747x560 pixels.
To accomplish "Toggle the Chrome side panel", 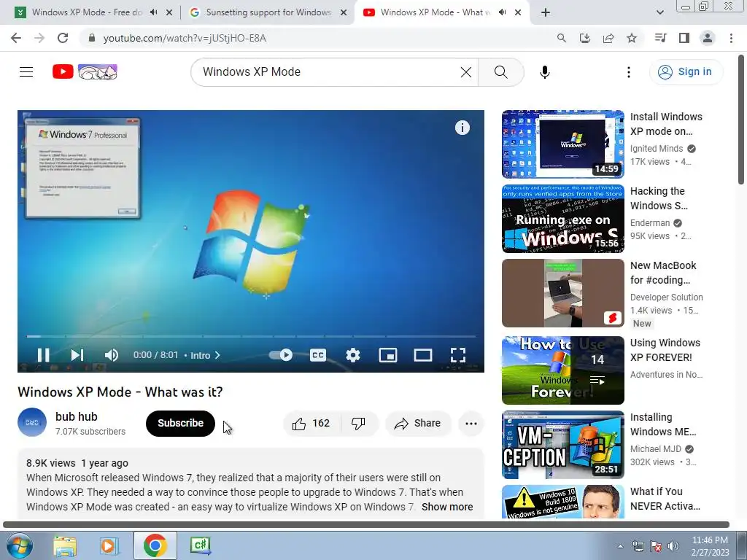I will 684,38.
